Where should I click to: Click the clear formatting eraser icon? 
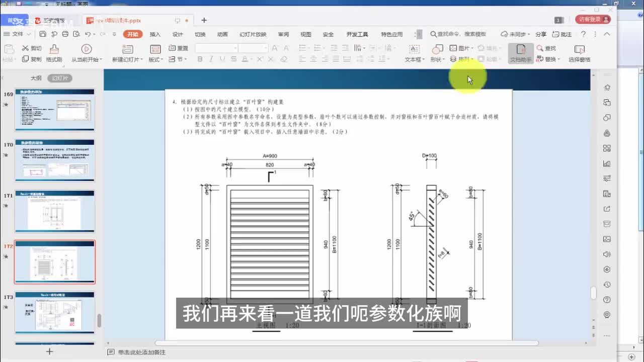point(284,59)
